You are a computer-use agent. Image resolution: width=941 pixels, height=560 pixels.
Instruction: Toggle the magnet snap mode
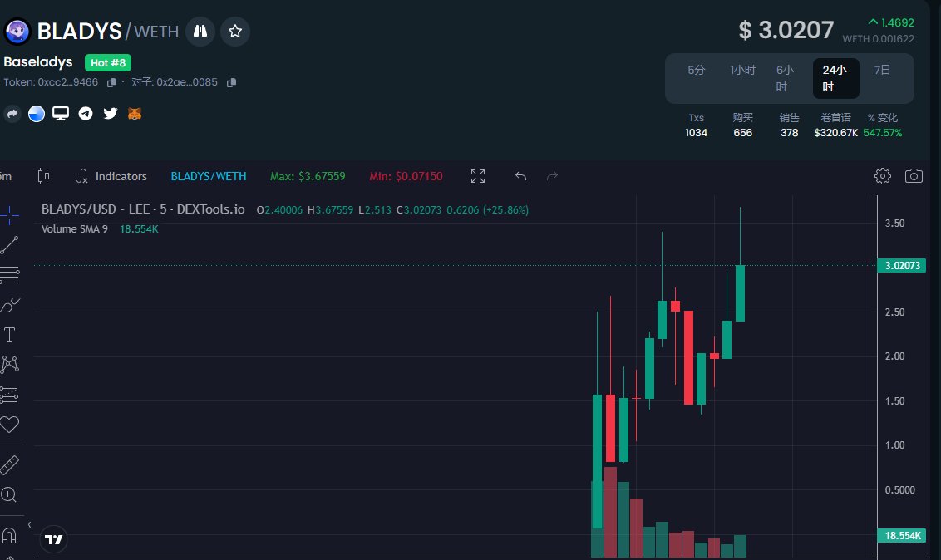click(10, 535)
